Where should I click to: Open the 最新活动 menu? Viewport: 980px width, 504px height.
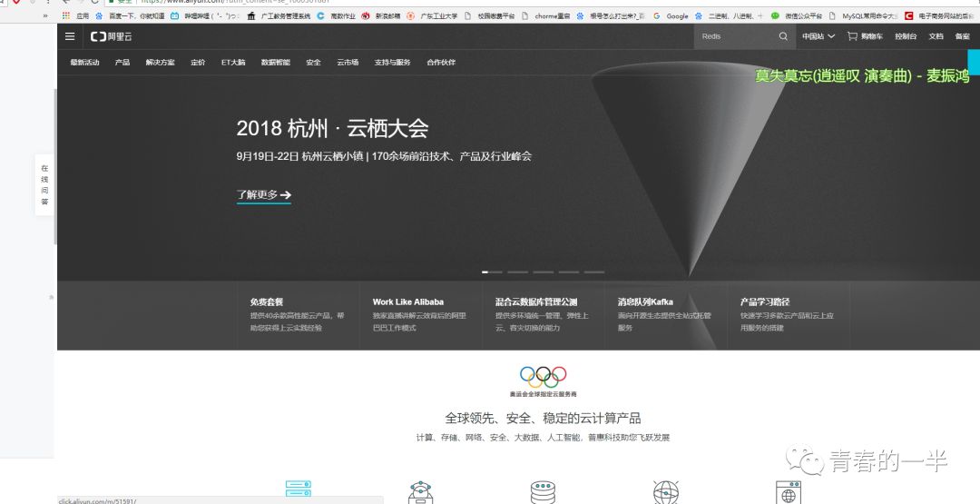(x=84, y=62)
